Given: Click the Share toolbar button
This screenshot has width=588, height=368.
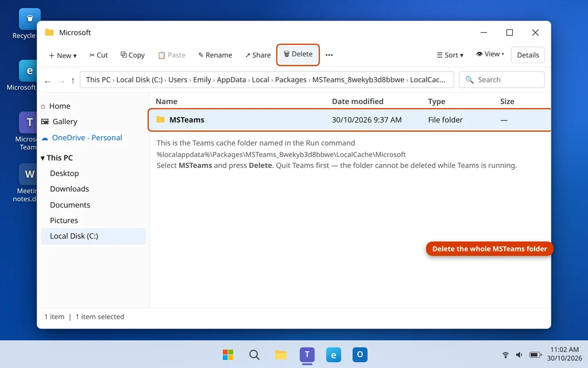Looking at the screenshot, I should pos(258,55).
